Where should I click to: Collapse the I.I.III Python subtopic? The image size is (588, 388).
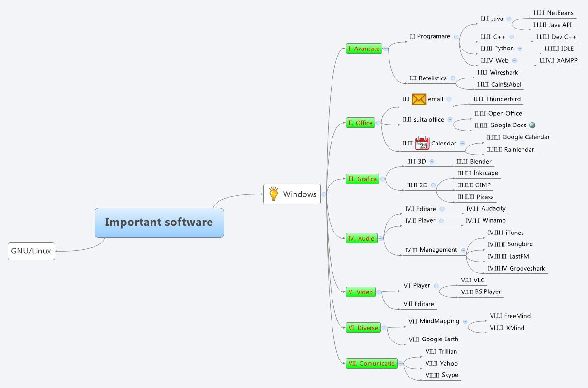520,48
